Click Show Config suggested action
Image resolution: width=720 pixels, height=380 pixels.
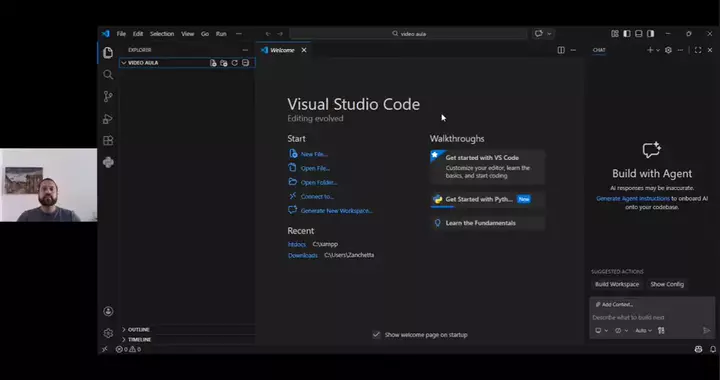click(667, 284)
